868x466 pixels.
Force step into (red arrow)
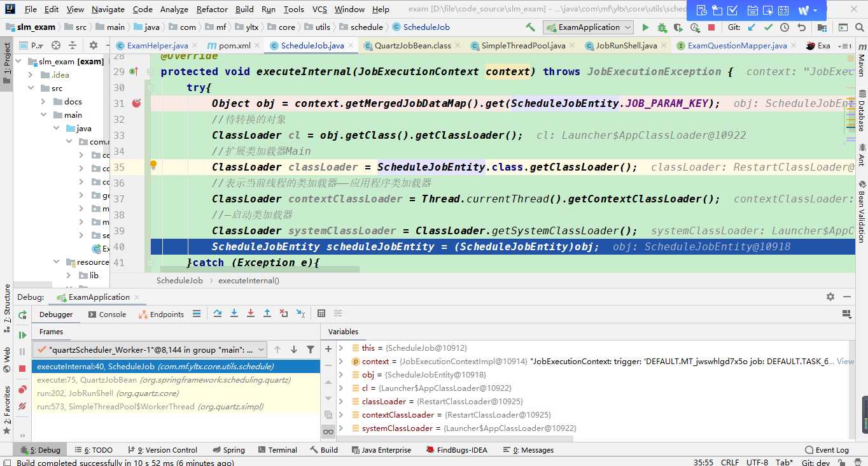251,313
